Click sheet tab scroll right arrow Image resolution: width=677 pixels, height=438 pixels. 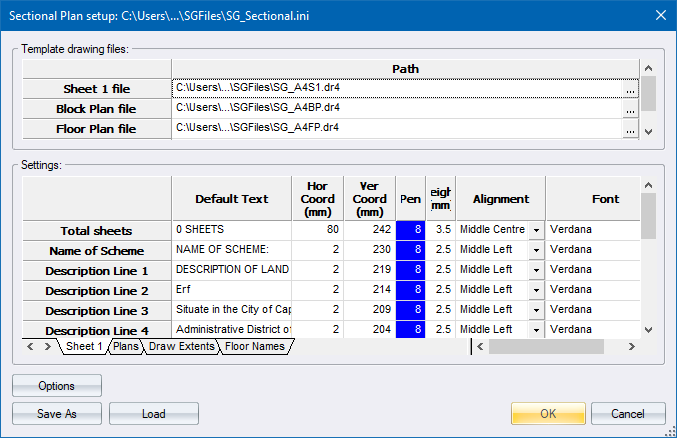pyautogui.click(x=47, y=347)
